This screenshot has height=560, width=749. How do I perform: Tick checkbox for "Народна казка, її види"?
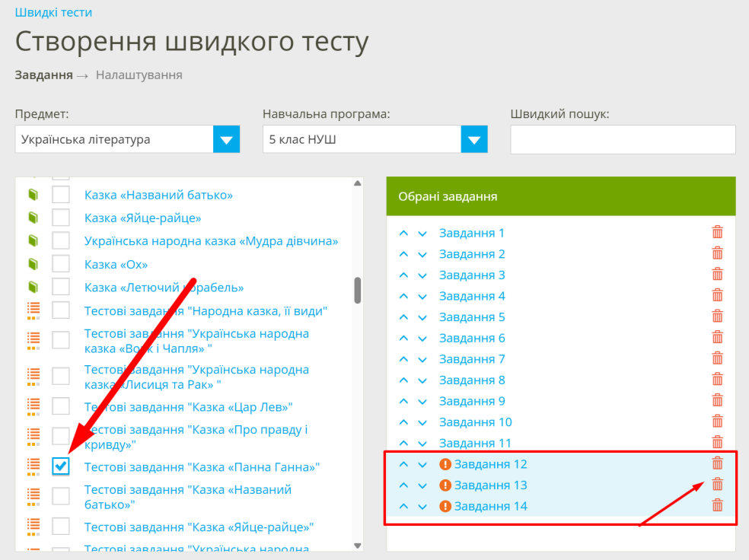pos(61,310)
